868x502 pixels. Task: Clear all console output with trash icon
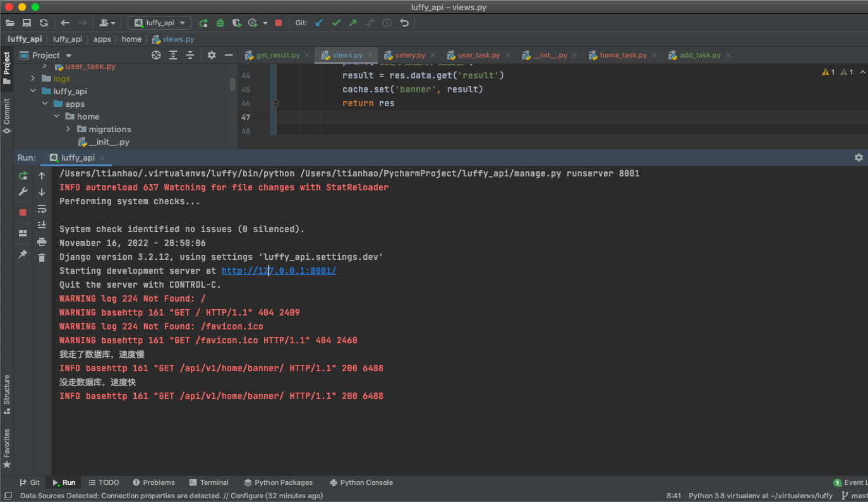(42, 257)
